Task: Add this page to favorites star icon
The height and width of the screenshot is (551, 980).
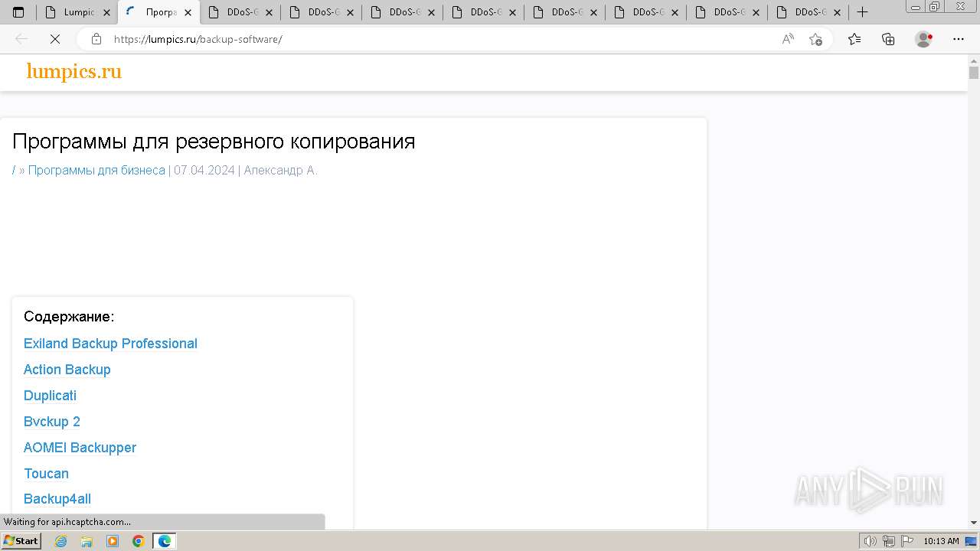Action: point(815,39)
